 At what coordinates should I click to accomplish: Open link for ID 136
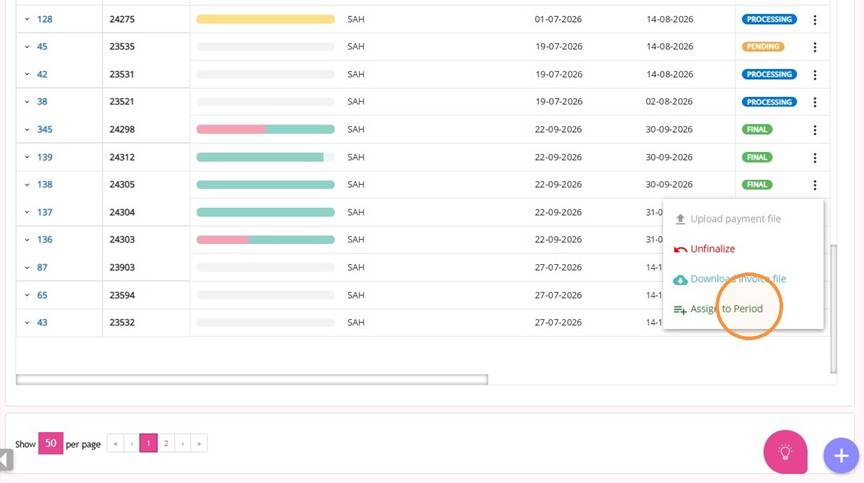tap(45, 240)
